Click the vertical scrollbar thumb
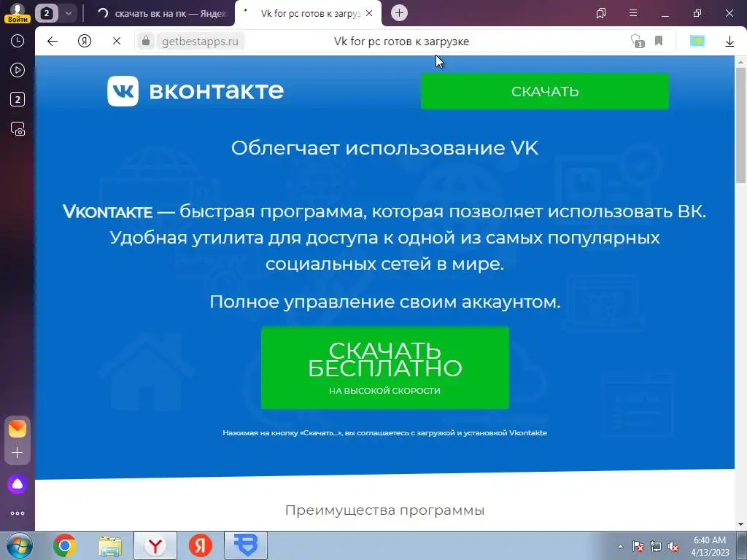This screenshot has height=560, width=747. click(x=741, y=125)
